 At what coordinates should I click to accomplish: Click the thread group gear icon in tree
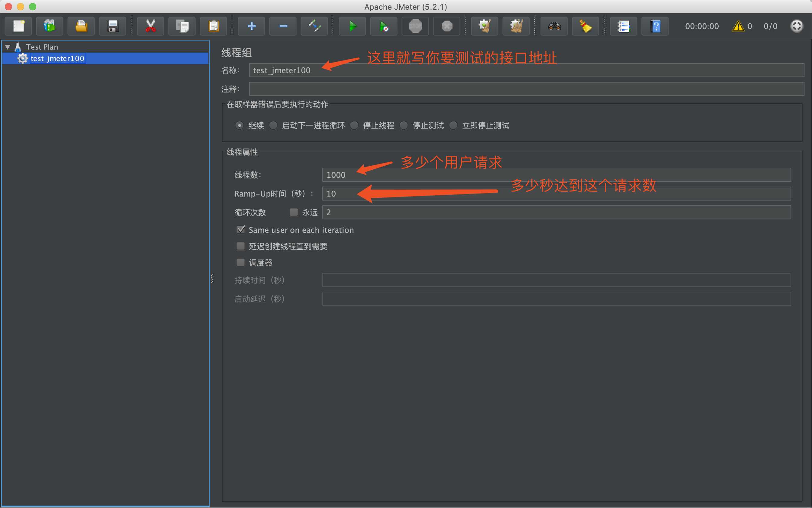(x=22, y=58)
